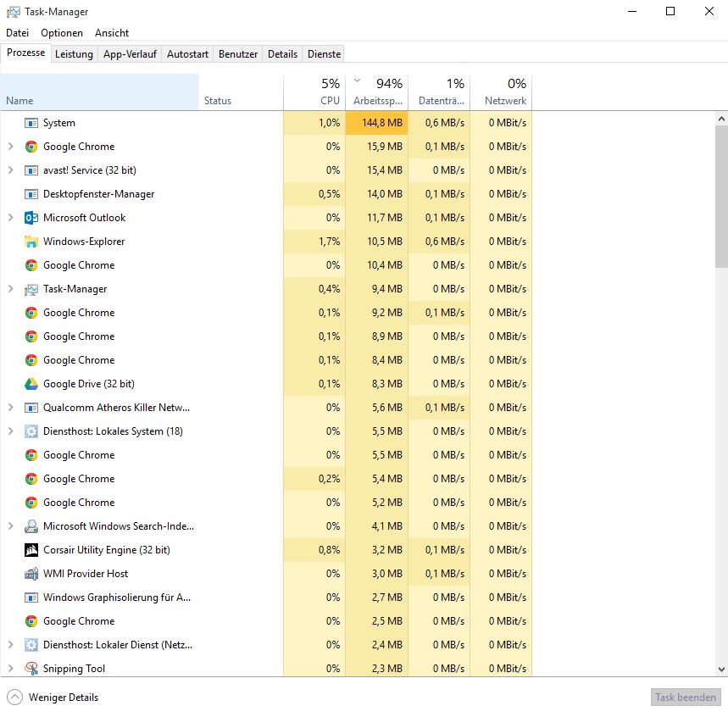728x717 pixels.
Task: Click the Windows Graphisolierung icon
Action: coord(31,597)
